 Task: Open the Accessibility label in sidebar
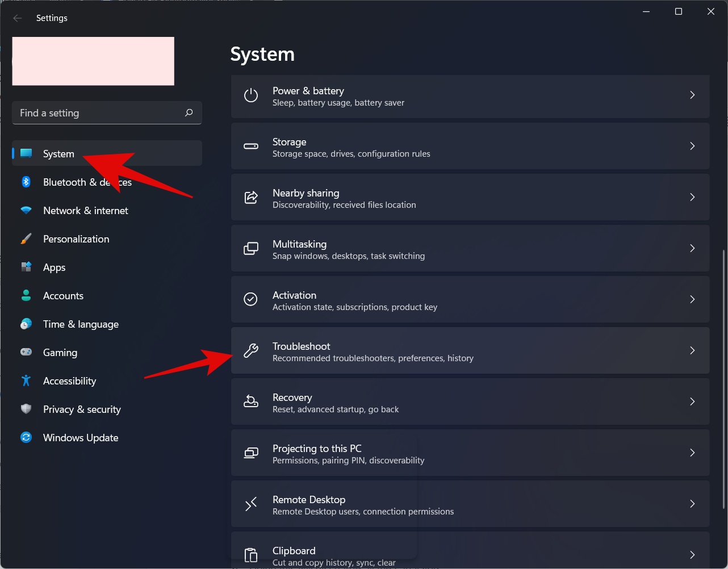click(70, 381)
